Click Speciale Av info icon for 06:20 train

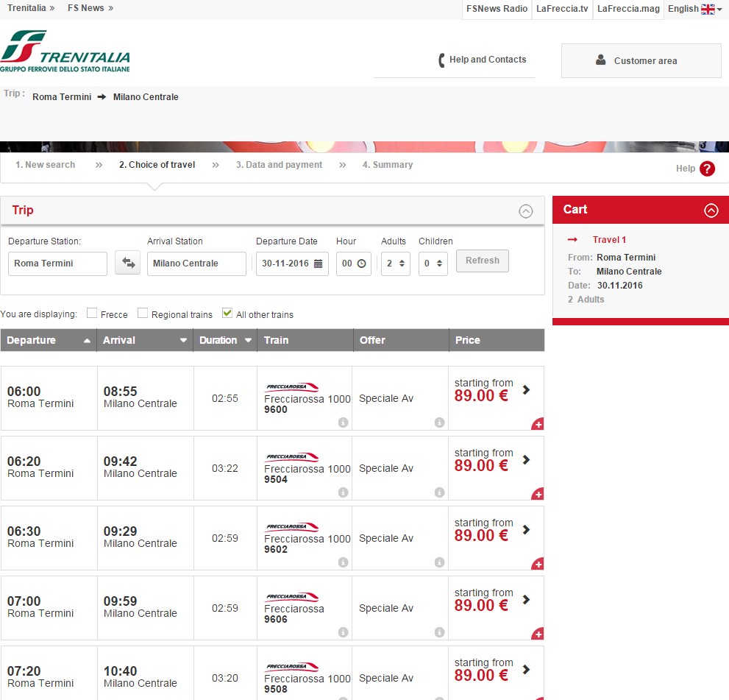439,492
